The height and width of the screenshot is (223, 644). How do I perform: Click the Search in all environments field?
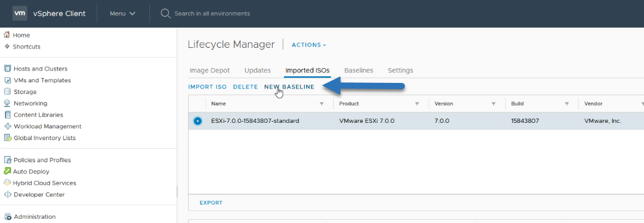212,14
